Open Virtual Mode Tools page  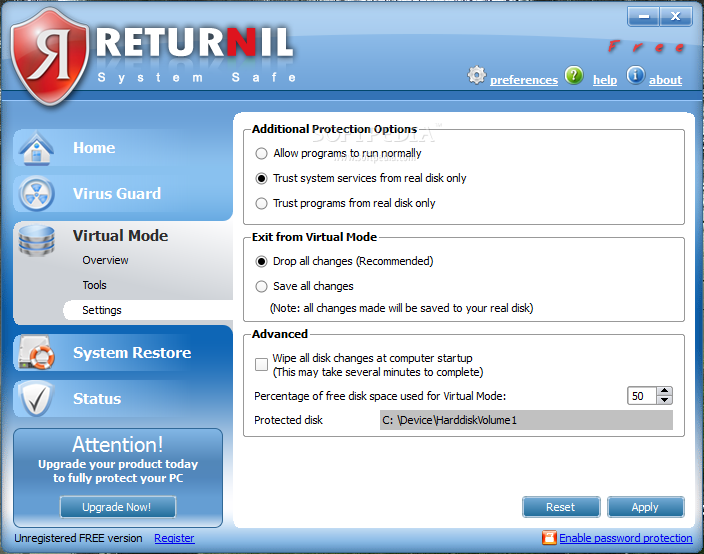pyautogui.click(x=94, y=285)
